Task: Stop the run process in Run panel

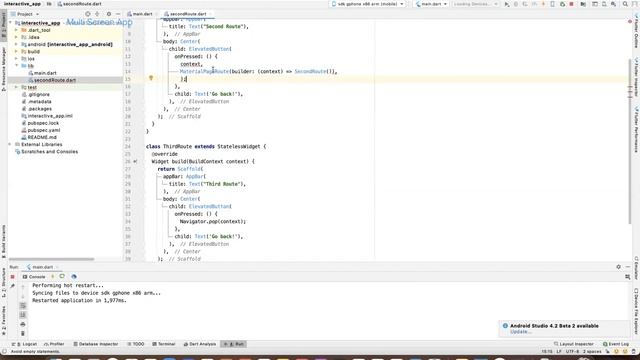Action: coord(13,277)
